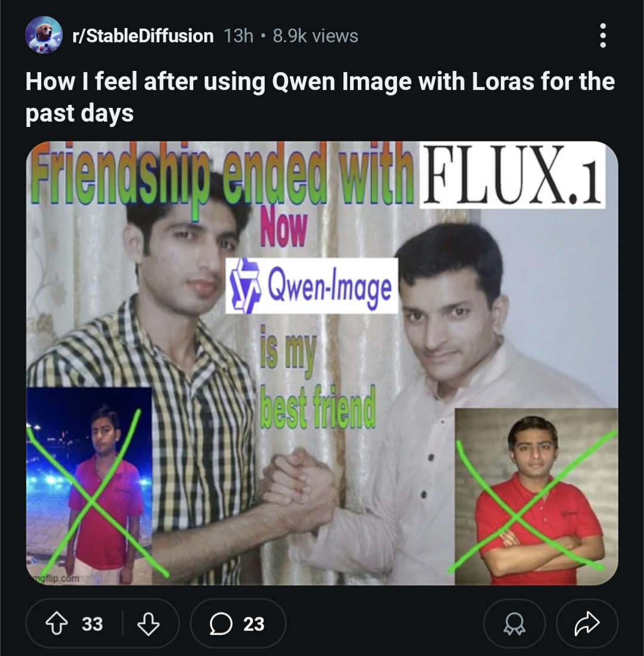Image resolution: width=644 pixels, height=656 pixels.
Task: Click the Qwen-Image logo in the meme
Action: click(312, 286)
